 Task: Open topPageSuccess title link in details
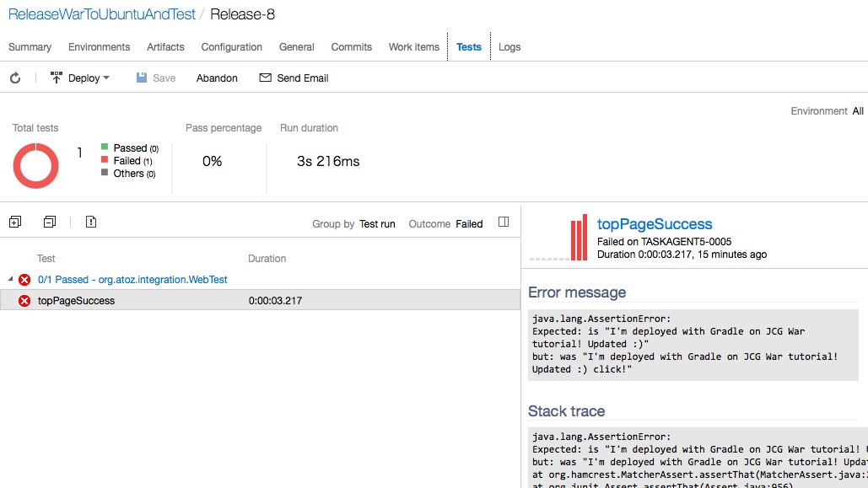pyautogui.click(x=655, y=224)
